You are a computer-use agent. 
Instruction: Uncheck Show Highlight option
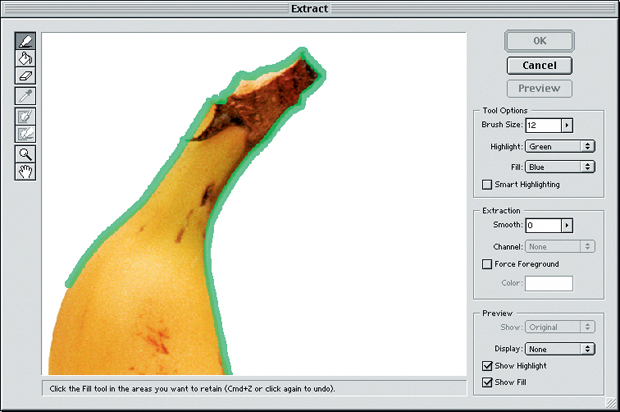pos(487,366)
